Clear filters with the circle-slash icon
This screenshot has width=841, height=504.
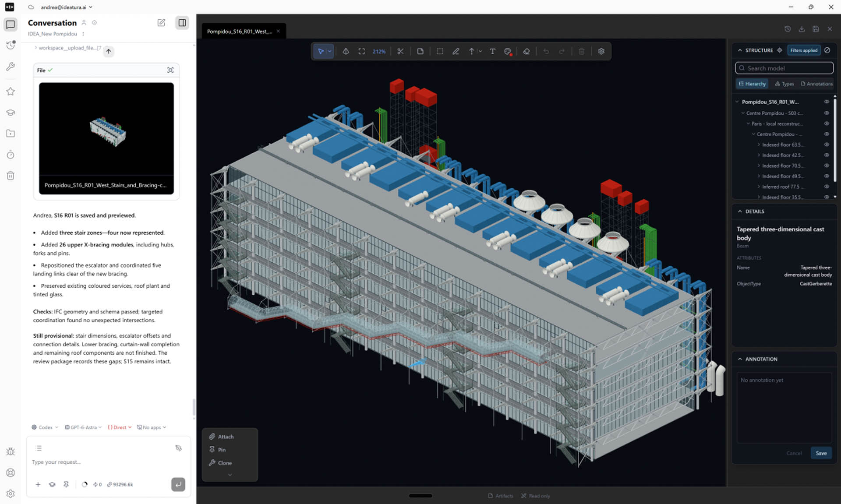pyautogui.click(x=827, y=50)
